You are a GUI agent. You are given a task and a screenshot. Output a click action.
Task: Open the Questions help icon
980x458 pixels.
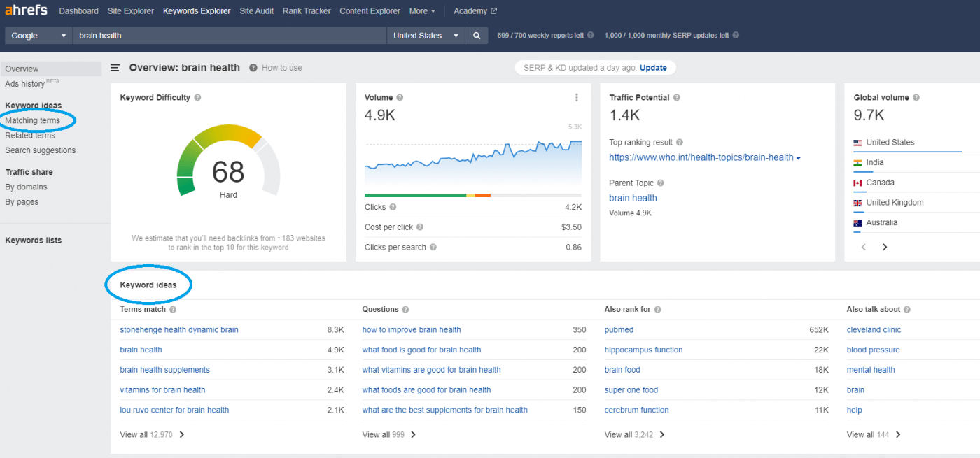tap(406, 310)
